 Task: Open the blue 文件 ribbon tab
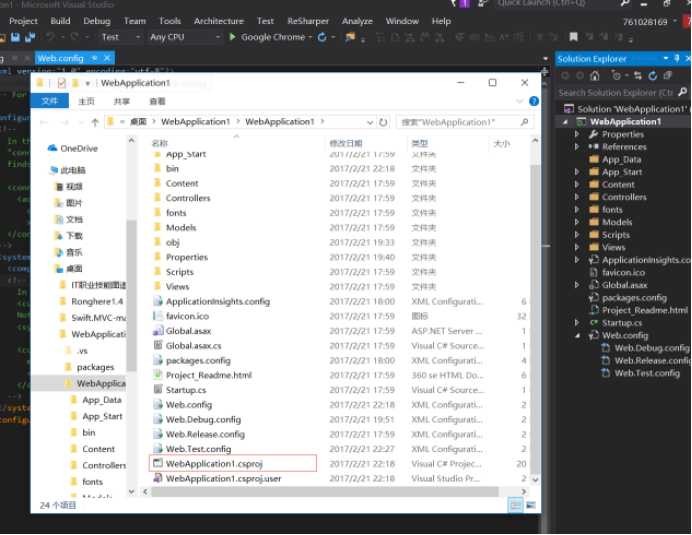(x=49, y=101)
